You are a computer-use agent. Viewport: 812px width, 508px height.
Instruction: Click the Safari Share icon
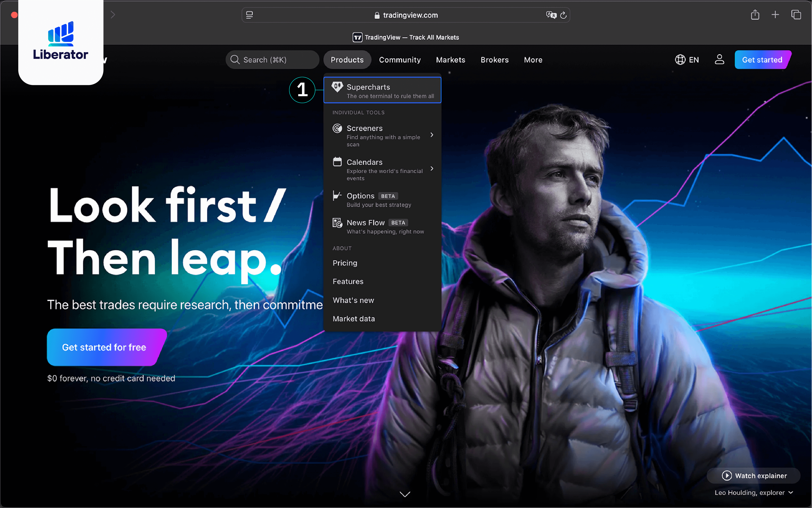[x=755, y=14]
